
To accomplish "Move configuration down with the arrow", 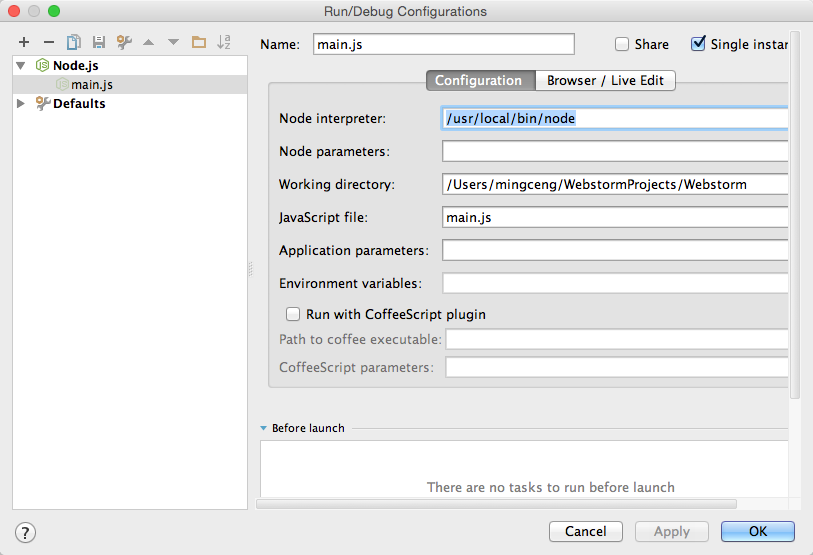I will [173, 43].
